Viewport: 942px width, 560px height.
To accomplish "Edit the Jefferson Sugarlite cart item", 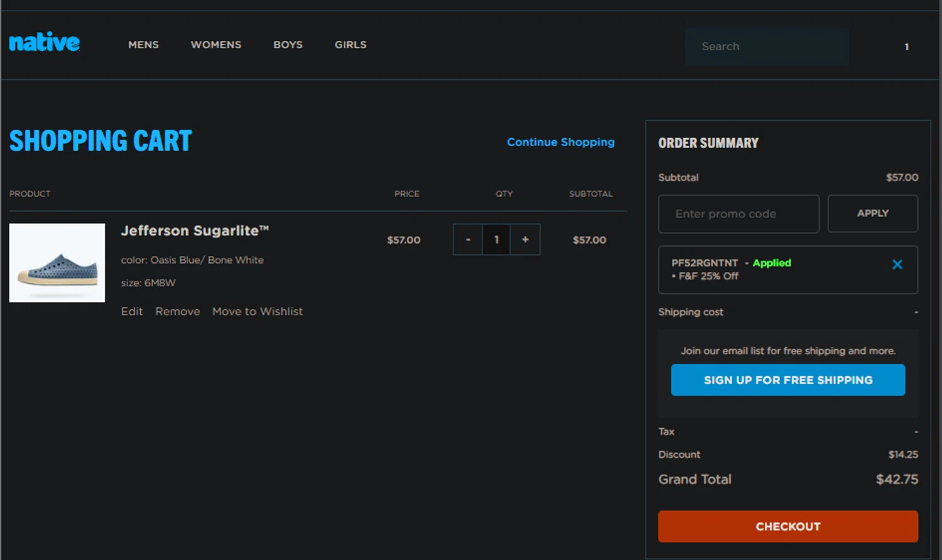I will click(x=132, y=311).
